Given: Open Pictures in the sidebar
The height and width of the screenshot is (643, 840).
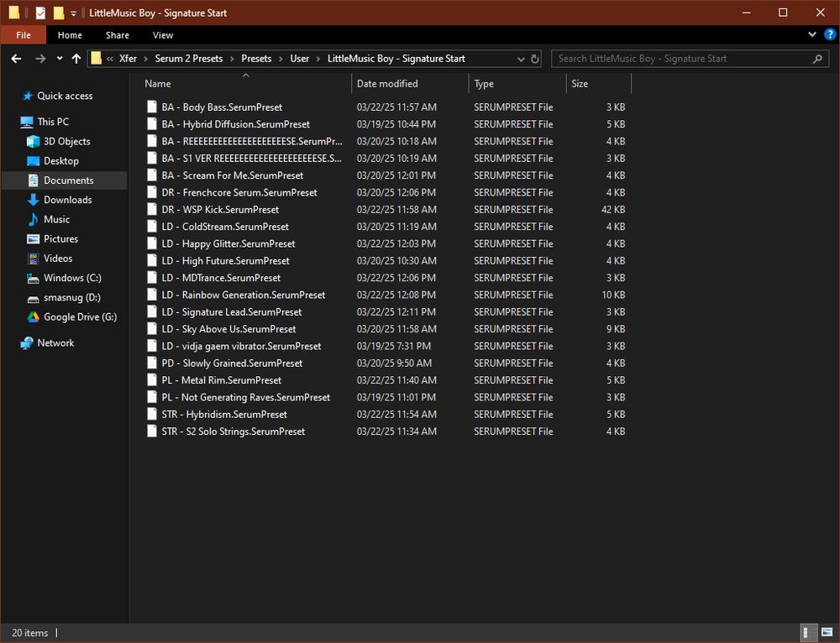Looking at the screenshot, I should (x=60, y=238).
